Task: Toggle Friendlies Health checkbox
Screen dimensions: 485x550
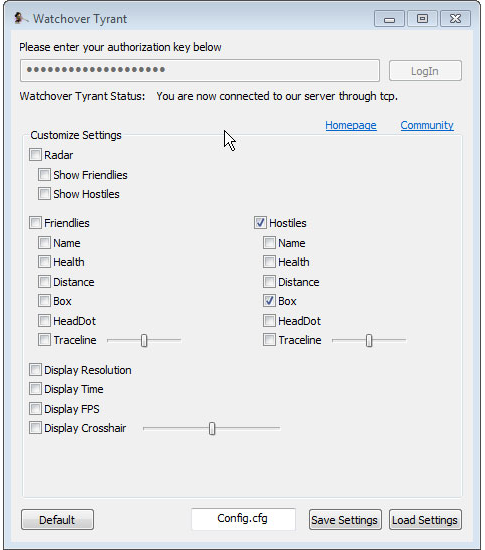Action: [45, 262]
